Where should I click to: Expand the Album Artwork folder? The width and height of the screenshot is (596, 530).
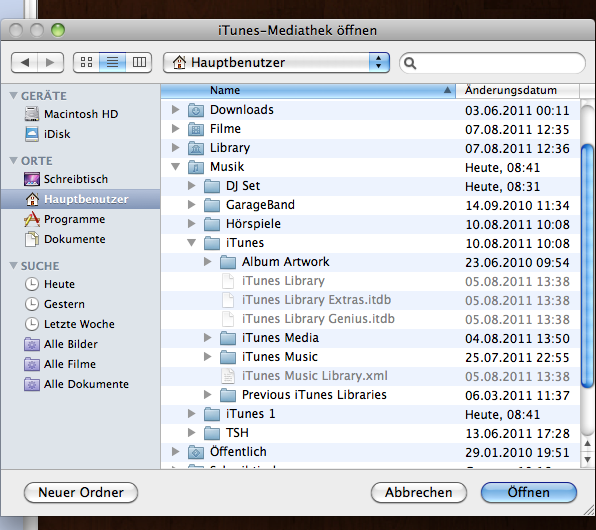207,262
